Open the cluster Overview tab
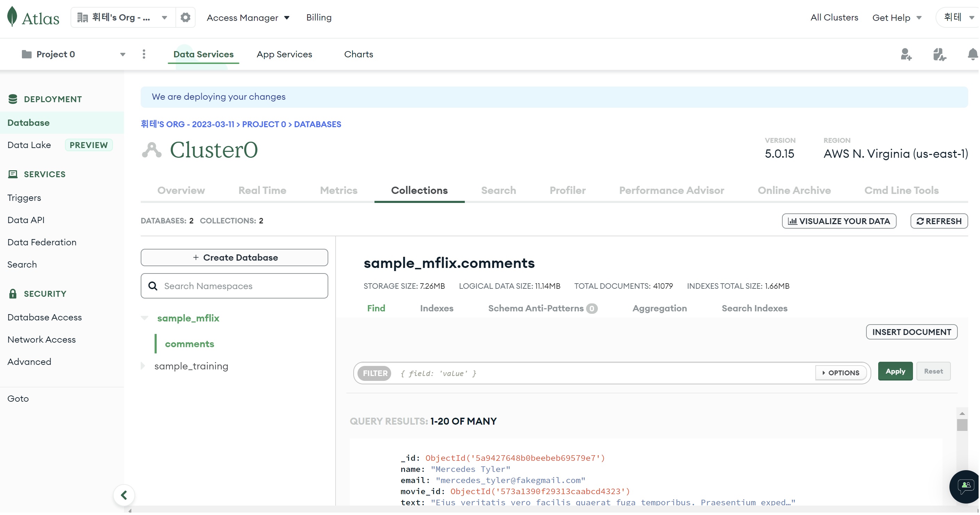Image resolution: width=980 pixels, height=515 pixels. (181, 190)
